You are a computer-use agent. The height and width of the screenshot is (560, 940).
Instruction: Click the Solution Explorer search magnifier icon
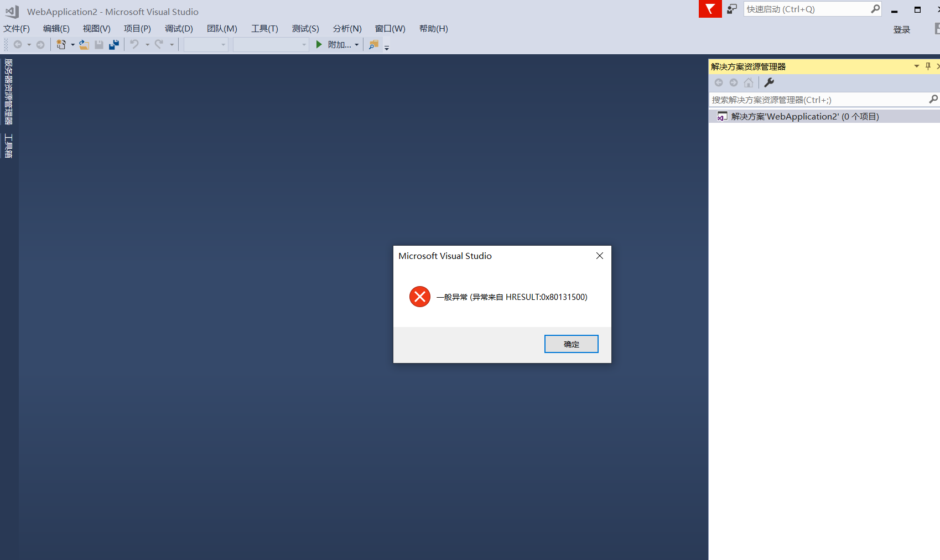click(933, 99)
